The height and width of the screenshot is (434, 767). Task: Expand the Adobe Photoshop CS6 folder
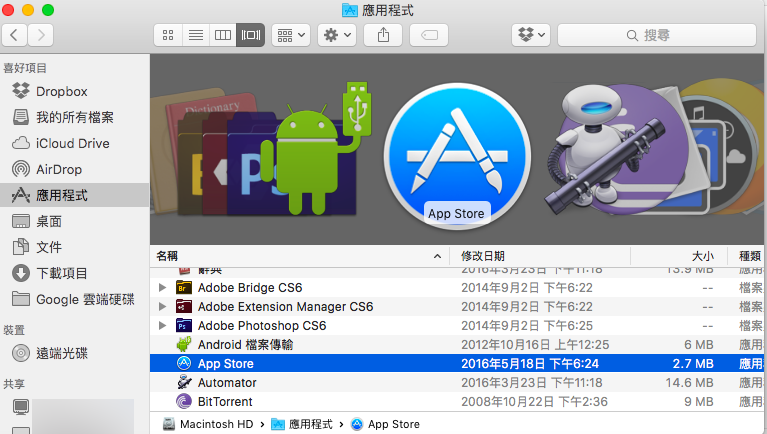[x=162, y=326]
